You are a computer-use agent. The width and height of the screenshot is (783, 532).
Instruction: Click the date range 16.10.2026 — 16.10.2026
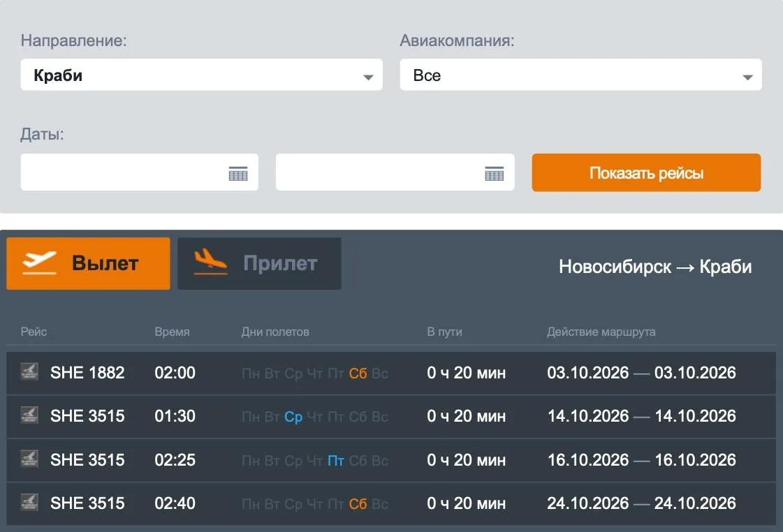point(642,459)
